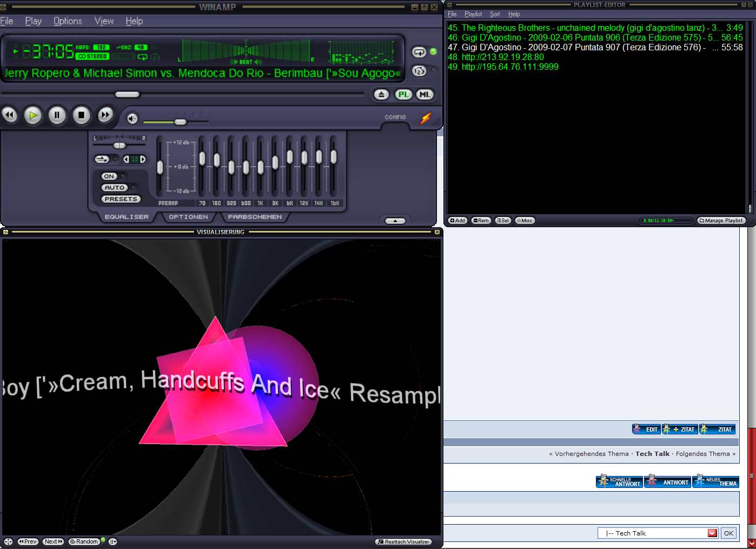
Task: Open the Winamp Play menu
Action: 34,21
